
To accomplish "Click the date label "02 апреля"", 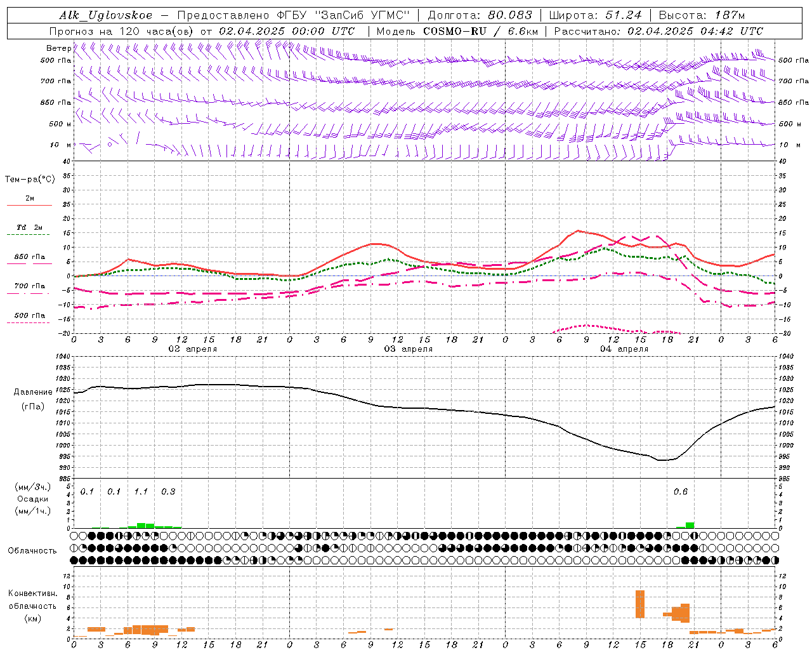I will (192, 349).
